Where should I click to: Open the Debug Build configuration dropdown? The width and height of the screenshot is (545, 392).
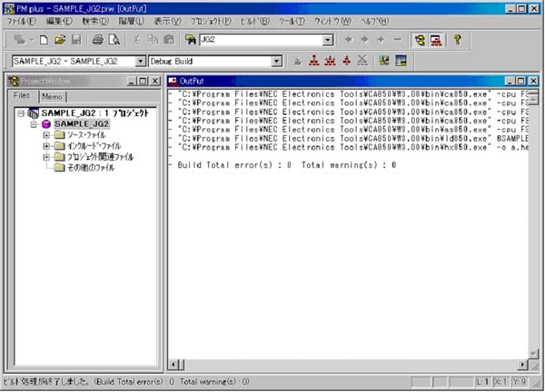click(x=277, y=61)
